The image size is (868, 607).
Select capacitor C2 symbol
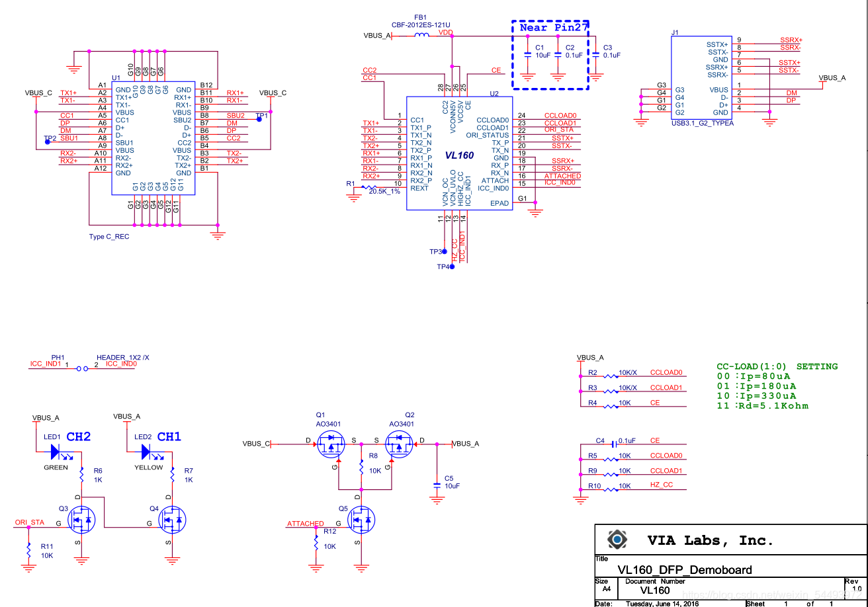pyautogui.click(x=558, y=55)
